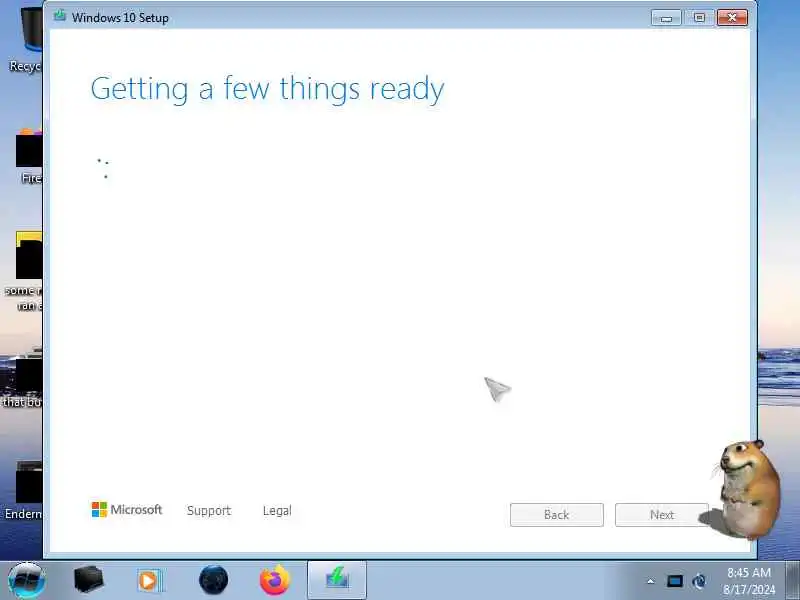Open the black folder icon on taskbar

pos(89,580)
